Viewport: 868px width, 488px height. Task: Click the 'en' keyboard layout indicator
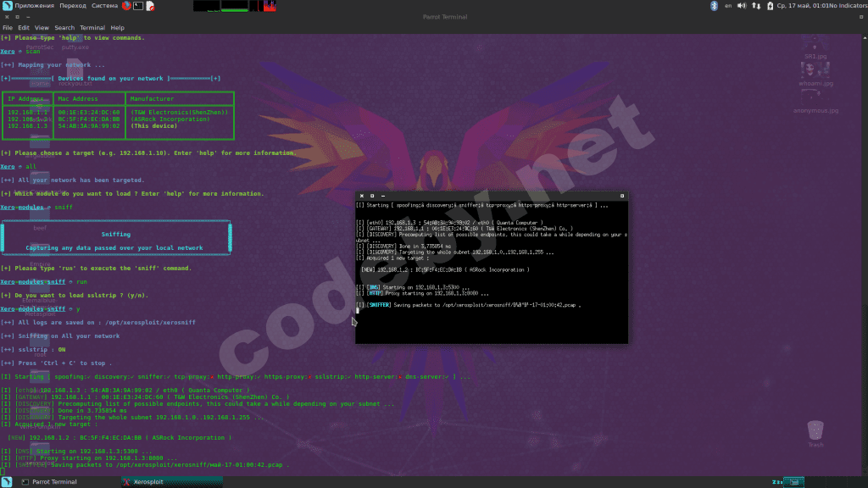pos(728,6)
